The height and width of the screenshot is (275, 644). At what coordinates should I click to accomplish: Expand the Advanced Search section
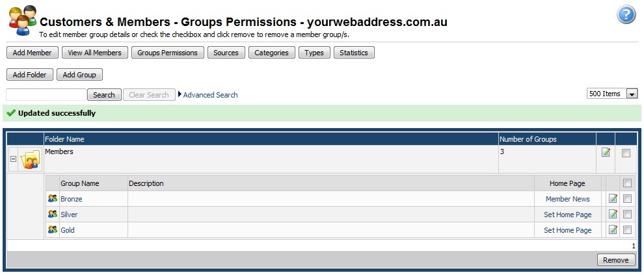[210, 95]
